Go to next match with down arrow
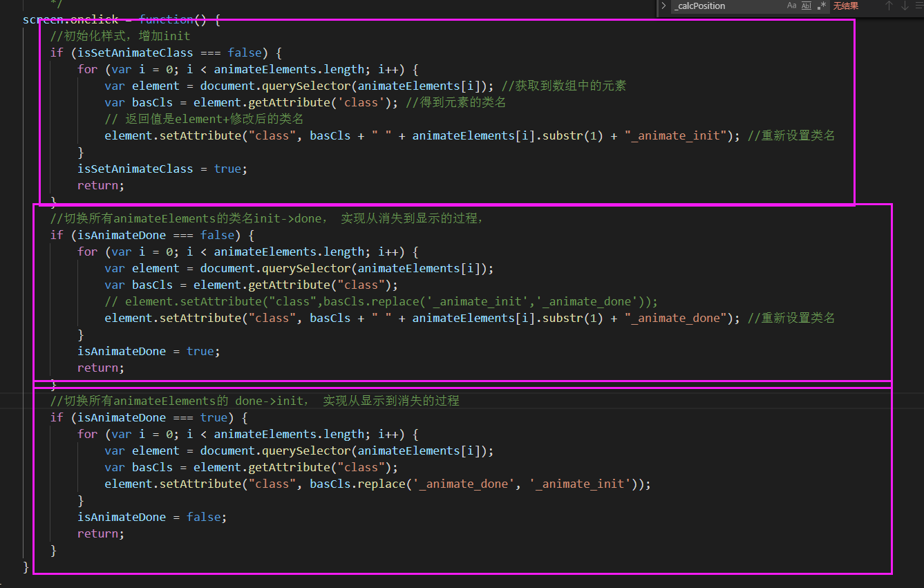This screenshot has width=924, height=588. pos(905,6)
